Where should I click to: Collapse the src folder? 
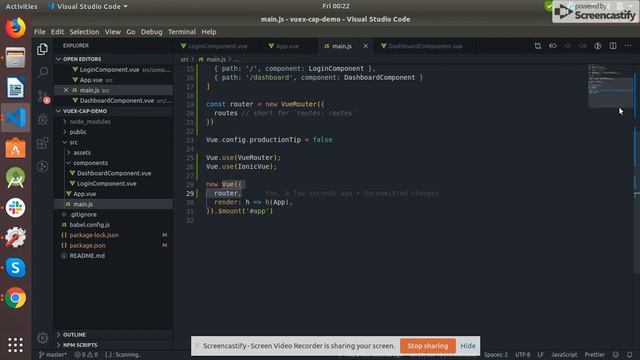click(x=73, y=142)
